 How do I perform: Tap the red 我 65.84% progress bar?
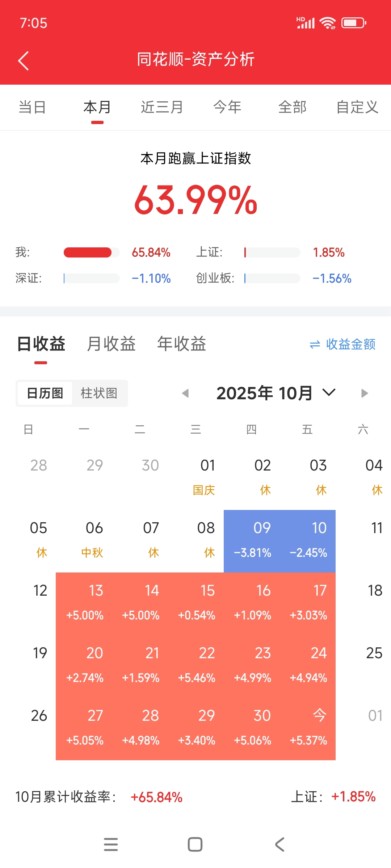(88, 252)
